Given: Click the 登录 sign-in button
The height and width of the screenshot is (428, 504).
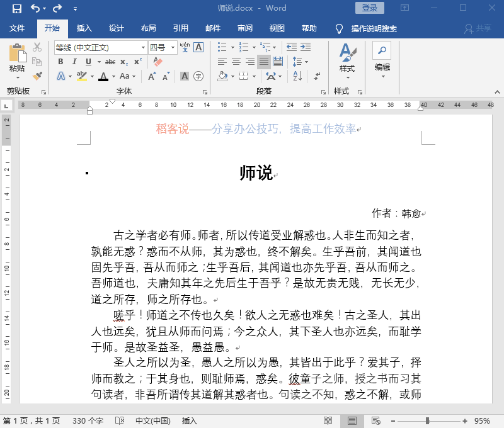Looking at the screenshot, I should pyautogui.click(x=369, y=8).
